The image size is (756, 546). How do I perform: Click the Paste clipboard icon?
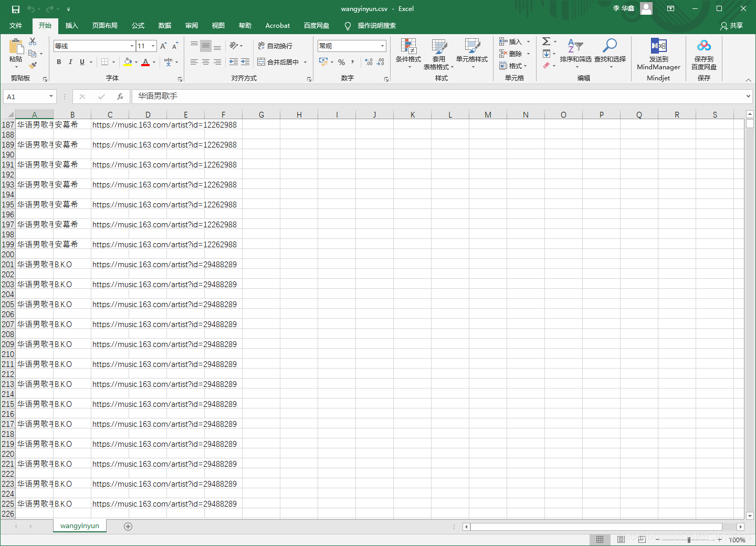click(x=16, y=47)
